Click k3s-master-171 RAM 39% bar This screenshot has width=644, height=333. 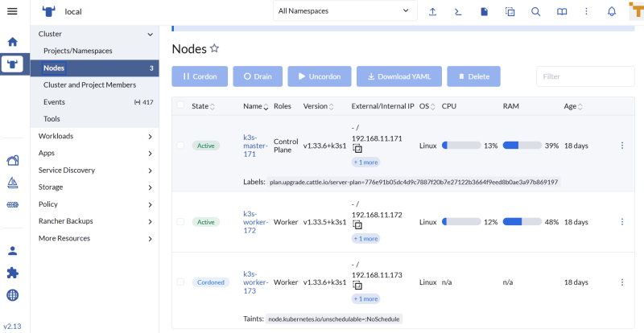click(x=522, y=146)
